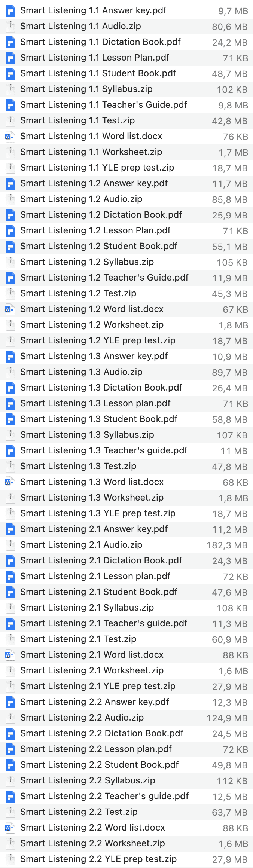This screenshot has height=868, width=253.
Task: Select file Smart Listening 1.3 Student Book.pdf
Action: pyautogui.click(x=127, y=419)
